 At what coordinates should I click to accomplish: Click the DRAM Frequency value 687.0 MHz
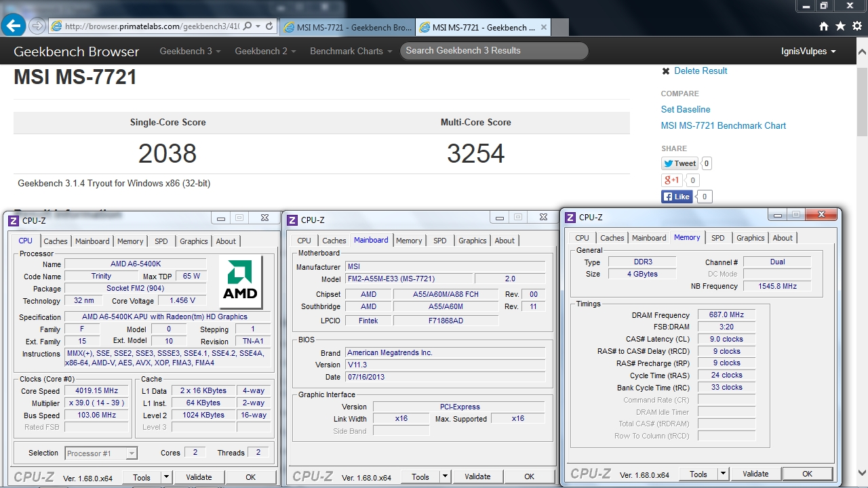[726, 315]
